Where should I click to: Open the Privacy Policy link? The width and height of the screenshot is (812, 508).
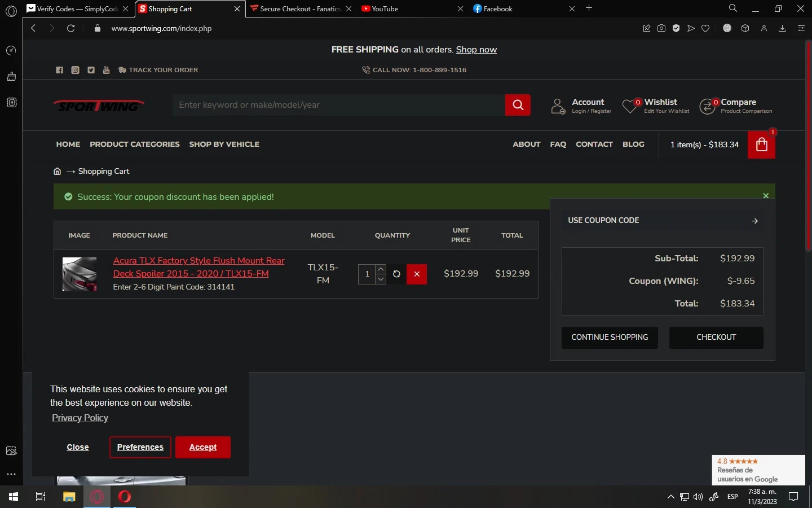pos(80,418)
